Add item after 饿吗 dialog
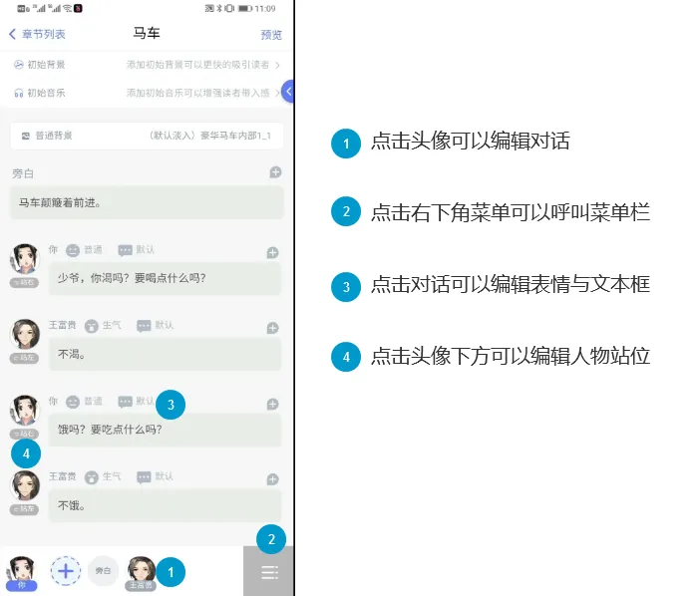Screen dimensions: 700x596 [x=273, y=405]
